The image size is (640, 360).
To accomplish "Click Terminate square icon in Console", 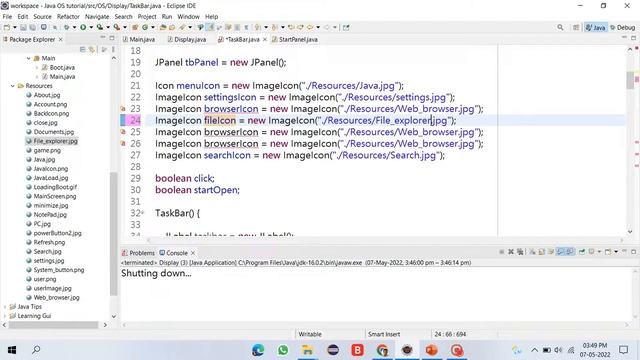I will click(502, 252).
